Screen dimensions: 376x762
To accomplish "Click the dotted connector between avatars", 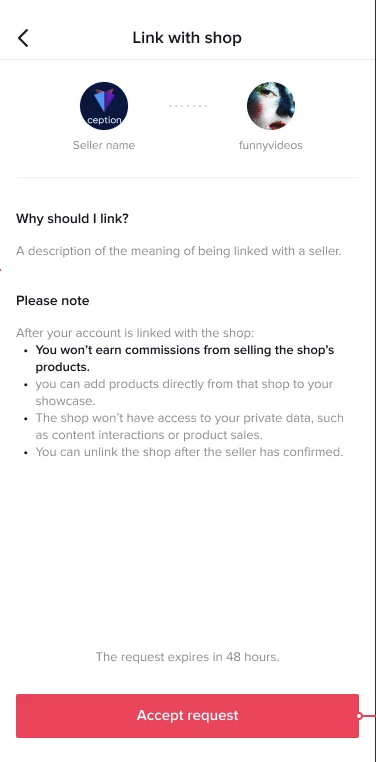I will tap(188, 106).
